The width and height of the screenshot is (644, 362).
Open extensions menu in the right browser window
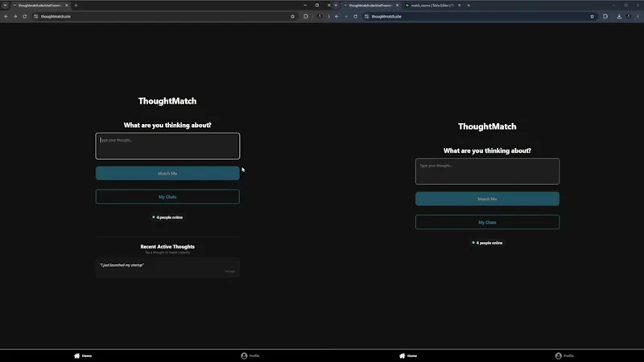click(605, 16)
